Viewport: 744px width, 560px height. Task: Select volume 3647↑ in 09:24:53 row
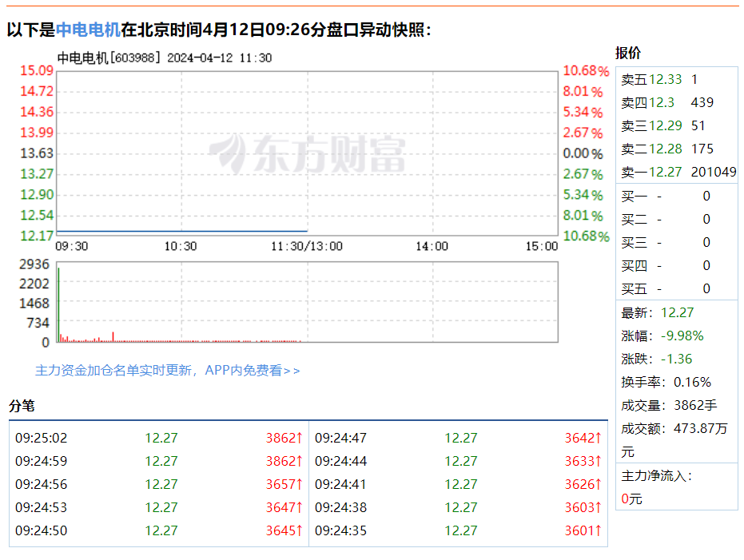[x=284, y=508]
